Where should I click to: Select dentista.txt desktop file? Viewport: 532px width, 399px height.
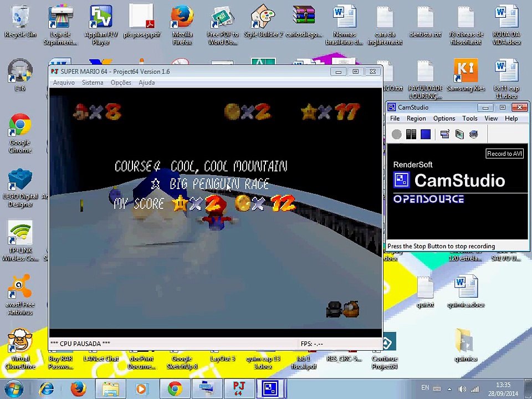click(x=426, y=21)
